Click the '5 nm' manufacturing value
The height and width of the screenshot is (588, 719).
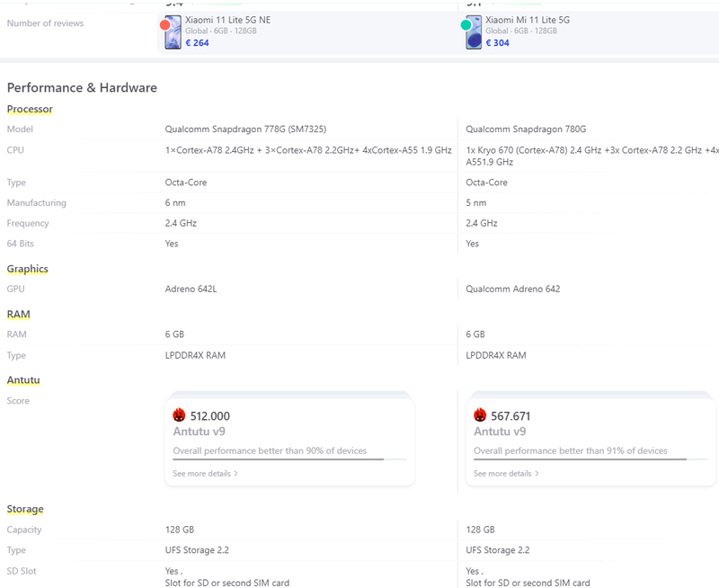click(x=476, y=202)
